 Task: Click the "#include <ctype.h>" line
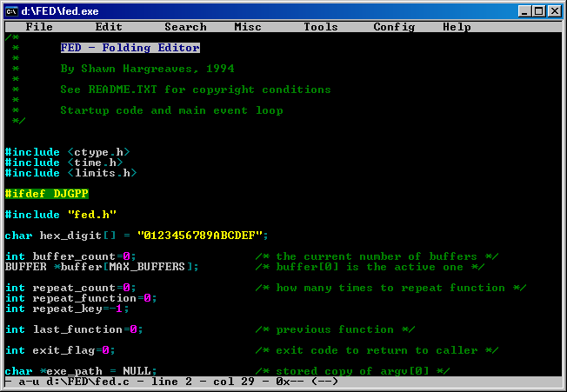click(67, 152)
